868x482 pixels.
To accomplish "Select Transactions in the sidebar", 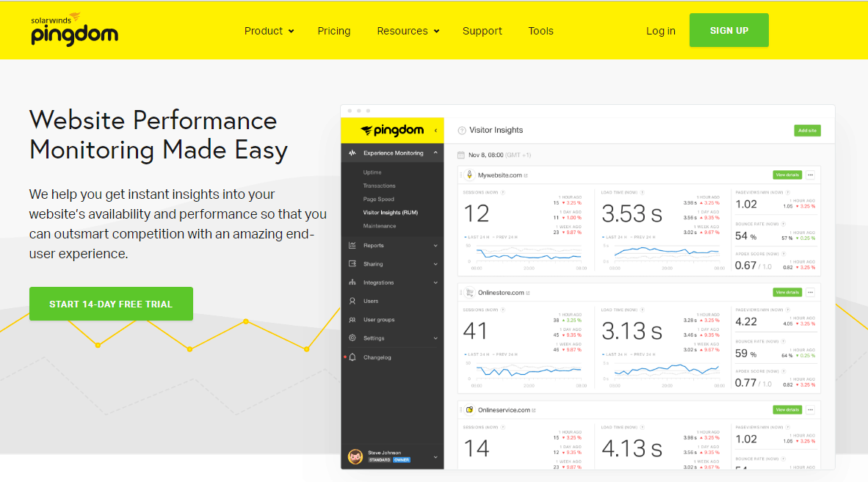I will click(379, 186).
